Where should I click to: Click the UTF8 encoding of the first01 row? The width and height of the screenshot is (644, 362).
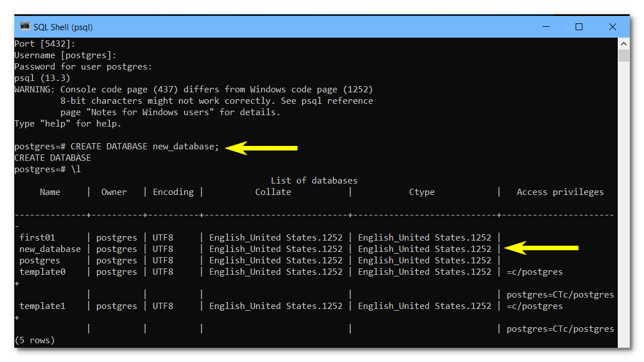pyautogui.click(x=163, y=238)
